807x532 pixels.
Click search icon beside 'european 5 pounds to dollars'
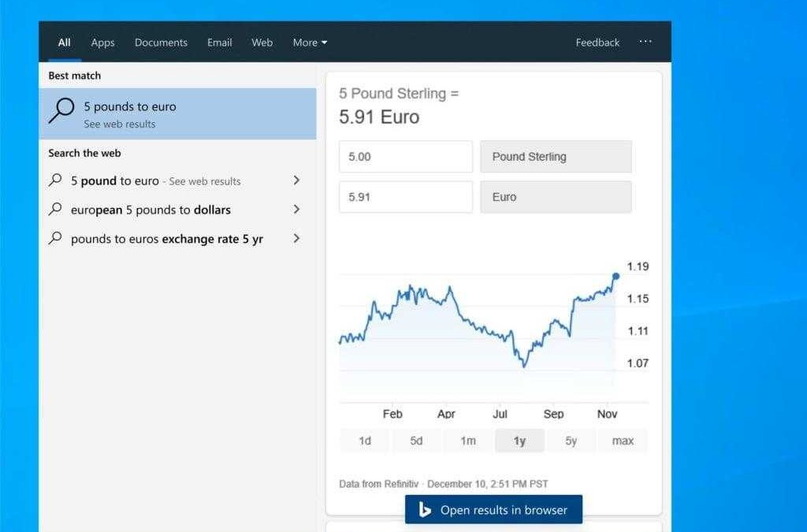point(55,210)
